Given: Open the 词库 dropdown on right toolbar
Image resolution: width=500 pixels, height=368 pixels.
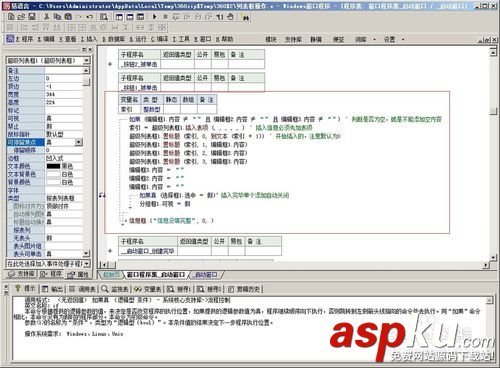Looking at the screenshot, I should click(x=365, y=39).
